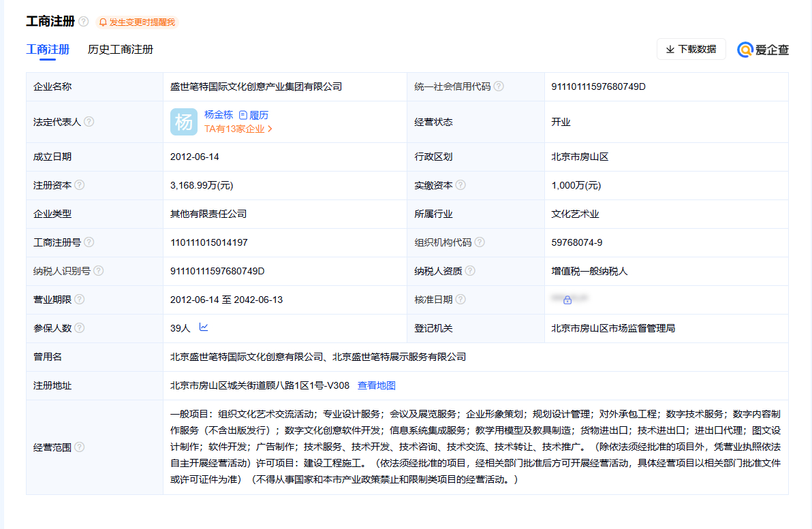
Task: Select registered address 北京市房山区城关街道顾八路1区1号-V308
Action: [x=260, y=385]
